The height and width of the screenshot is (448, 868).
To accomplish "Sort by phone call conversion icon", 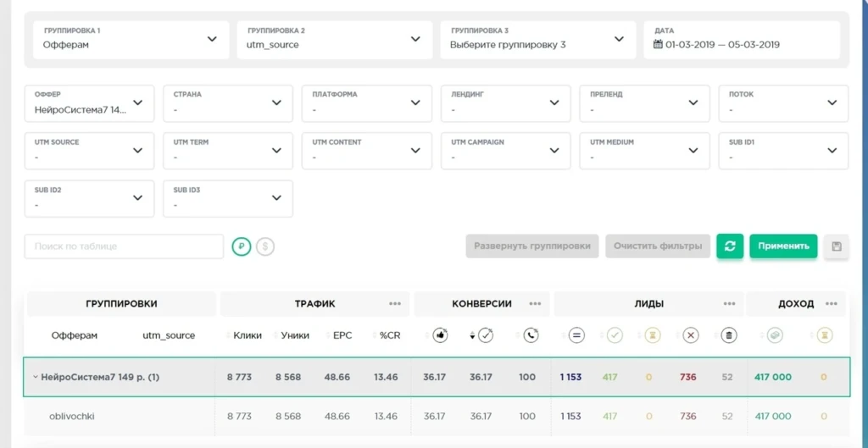I will 531,335.
